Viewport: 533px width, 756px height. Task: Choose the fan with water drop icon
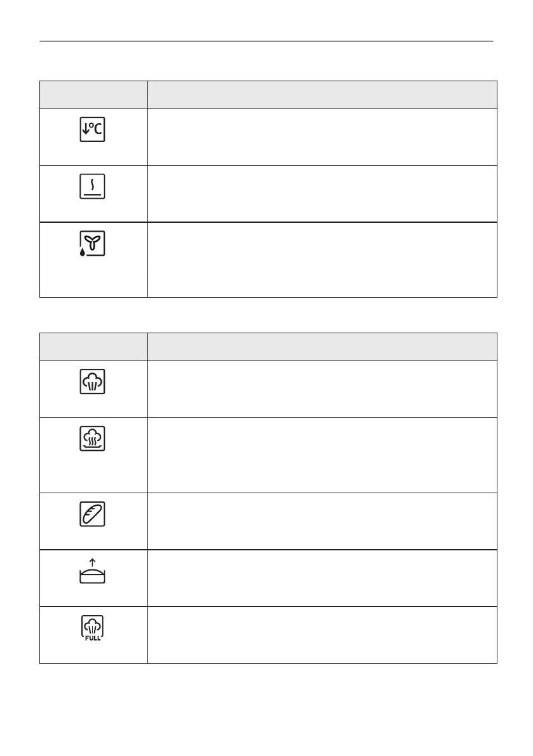[x=92, y=244]
